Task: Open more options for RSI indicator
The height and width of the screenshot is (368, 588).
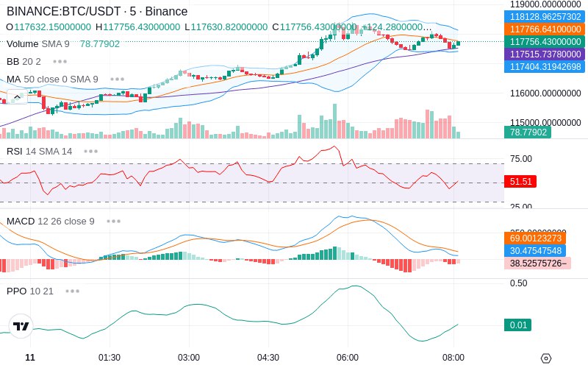Action: point(90,152)
